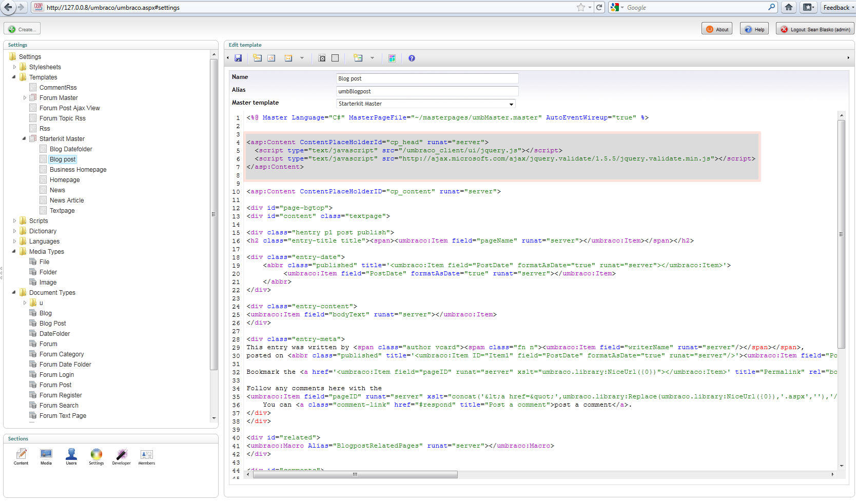The image size is (856, 504).
Task: Open the browser bookmarks menu button
Action: pyautogui.click(x=809, y=7)
